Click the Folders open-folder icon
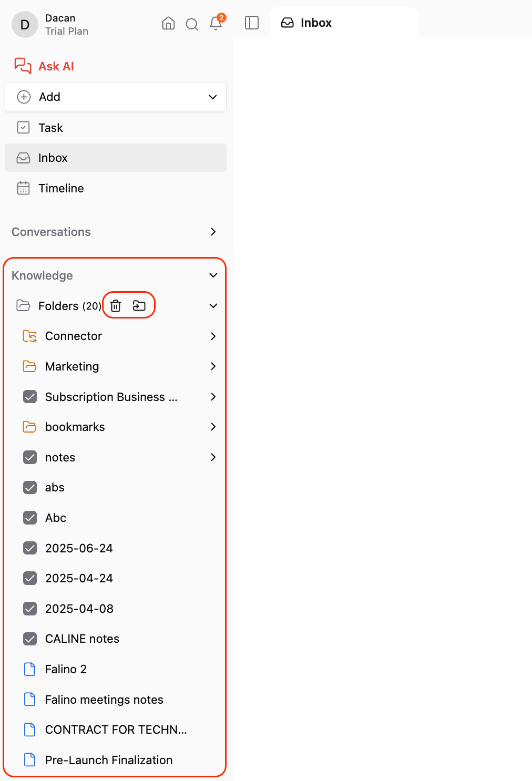 click(23, 305)
